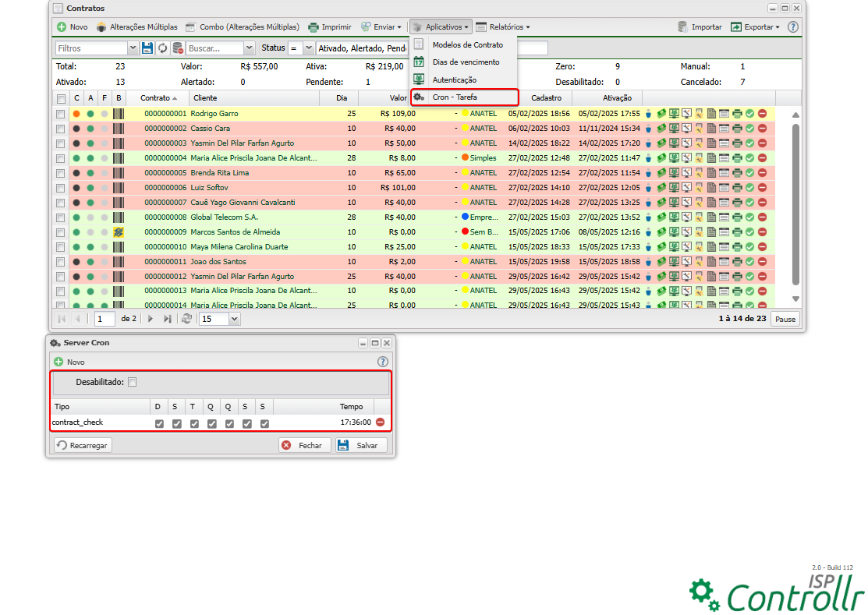Open the page size dropdown showing 15
The height and width of the screenshot is (615, 868).
[x=235, y=319]
